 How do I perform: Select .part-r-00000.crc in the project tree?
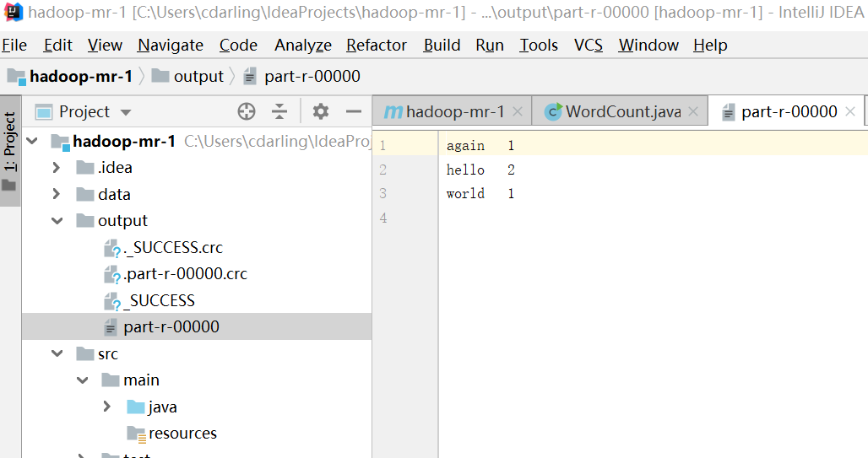tap(186, 274)
